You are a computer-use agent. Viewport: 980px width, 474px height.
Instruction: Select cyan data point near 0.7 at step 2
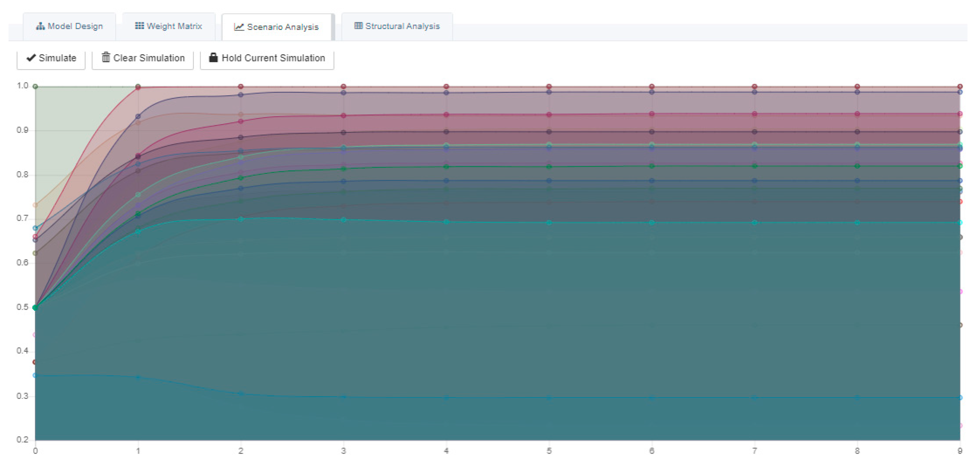point(240,219)
